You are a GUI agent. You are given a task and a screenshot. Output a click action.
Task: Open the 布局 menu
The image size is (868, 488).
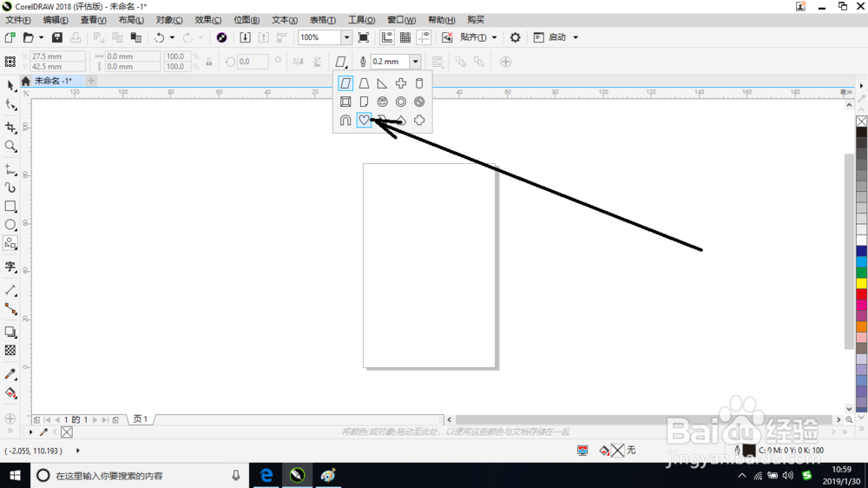click(x=131, y=20)
